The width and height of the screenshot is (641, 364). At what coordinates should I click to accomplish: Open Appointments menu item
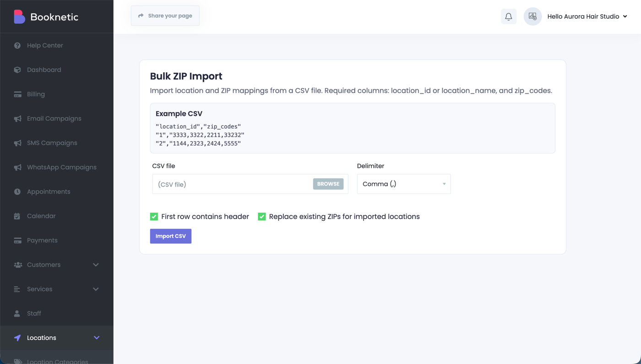point(57,192)
